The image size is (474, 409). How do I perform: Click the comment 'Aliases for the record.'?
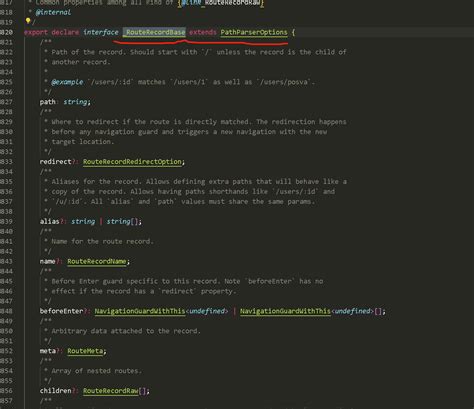tap(97, 182)
